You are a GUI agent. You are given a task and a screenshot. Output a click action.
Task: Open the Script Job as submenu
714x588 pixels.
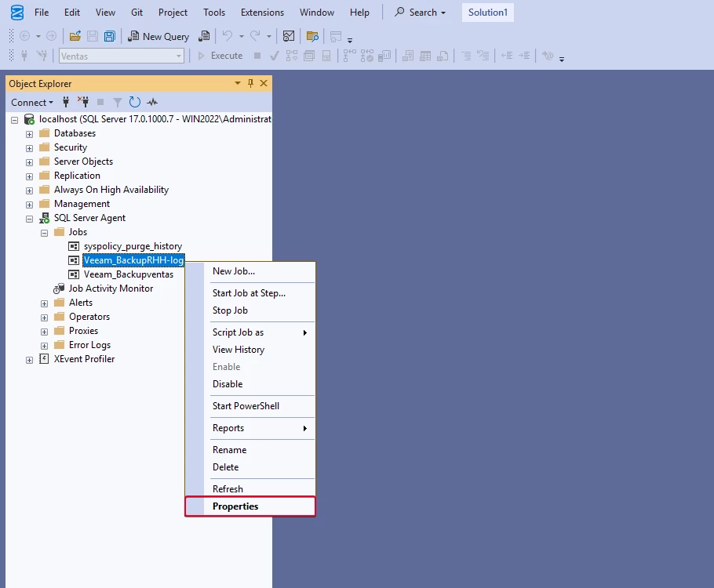250,332
